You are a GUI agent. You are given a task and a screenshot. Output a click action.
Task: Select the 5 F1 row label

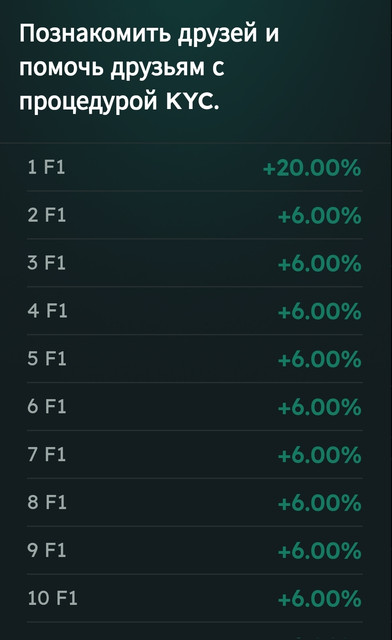click(47, 358)
